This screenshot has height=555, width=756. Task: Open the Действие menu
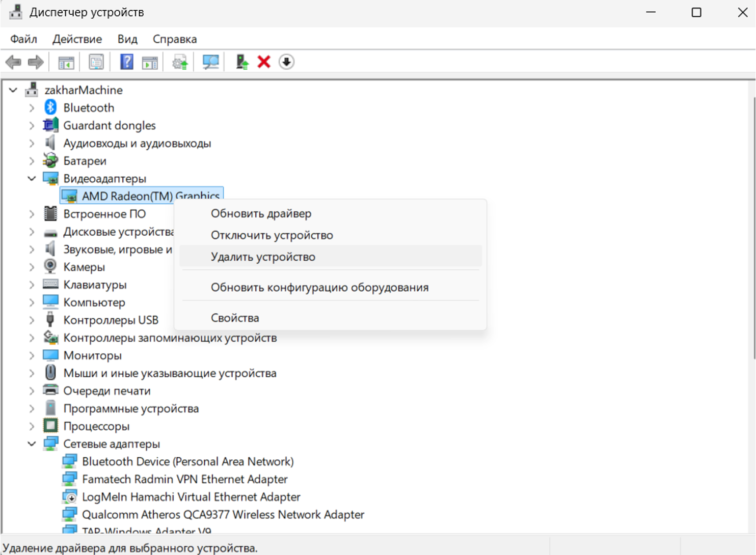click(77, 39)
